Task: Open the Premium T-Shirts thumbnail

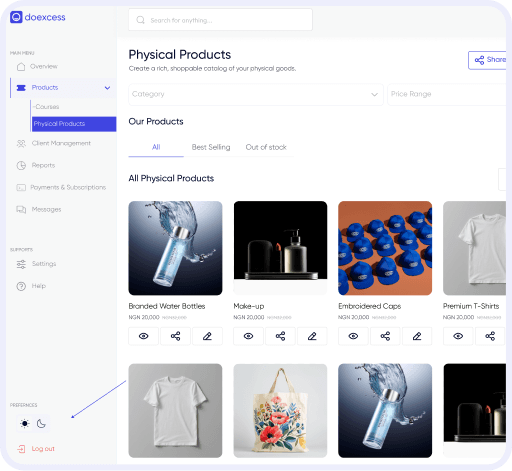Action: pyautogui.click(x=474, y=248)
